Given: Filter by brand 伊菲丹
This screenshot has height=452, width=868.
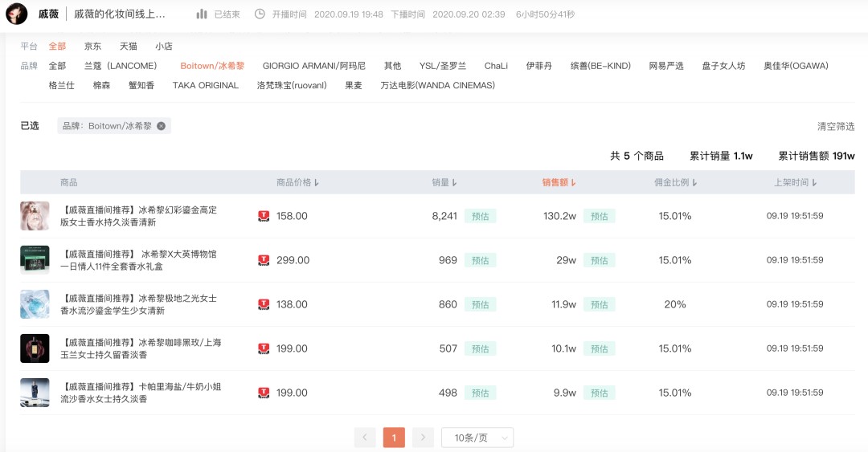Looking at the screenshot, I should 538,66.
